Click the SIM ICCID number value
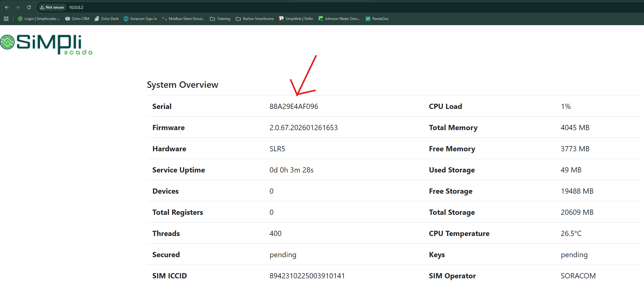Viewport: 644px width, 294px height. click(x=307, y=276)
